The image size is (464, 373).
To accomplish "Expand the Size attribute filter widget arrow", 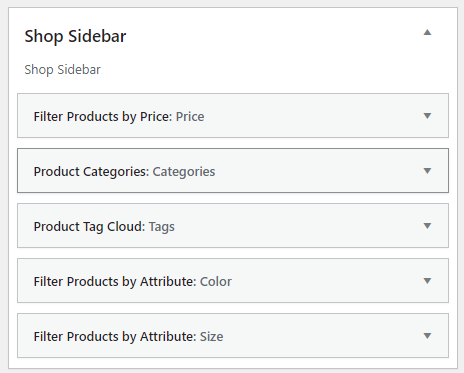I will tap(427, 336).
